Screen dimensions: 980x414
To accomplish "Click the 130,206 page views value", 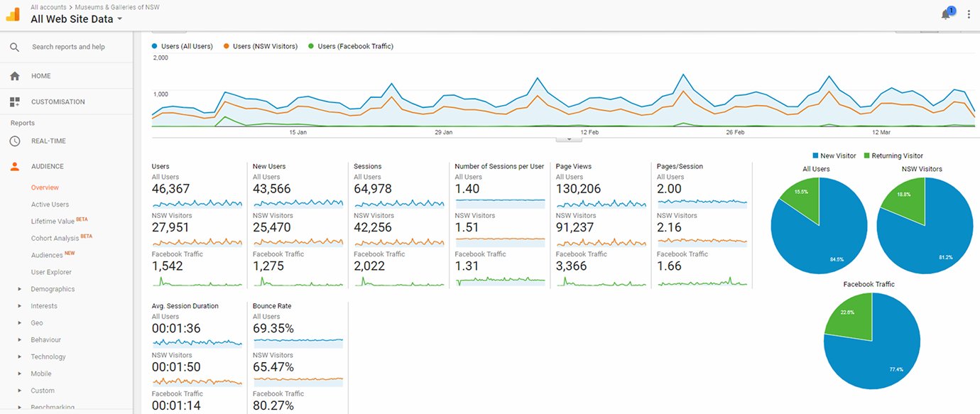I will click(x=579, y=189).
